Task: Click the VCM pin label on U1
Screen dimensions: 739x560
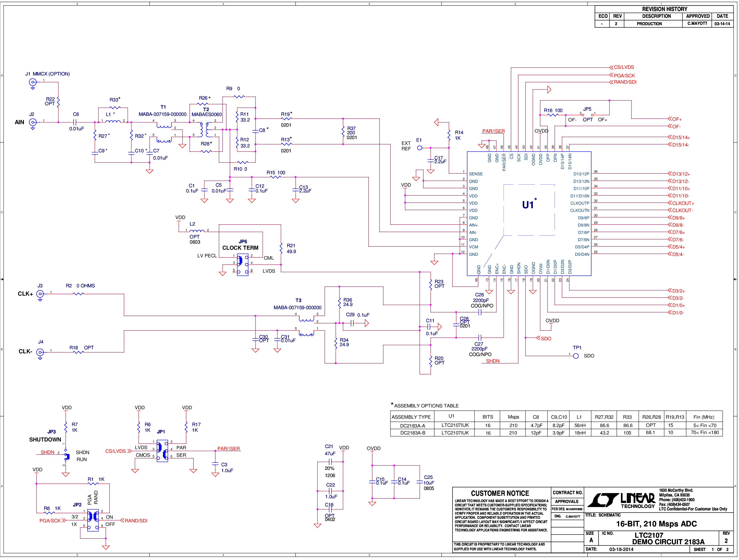Action: [473, 247]
